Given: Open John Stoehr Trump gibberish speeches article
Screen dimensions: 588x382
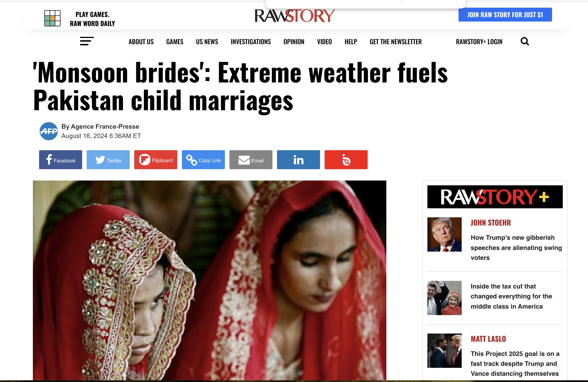Looking at the screenshot, I should 516,248.
